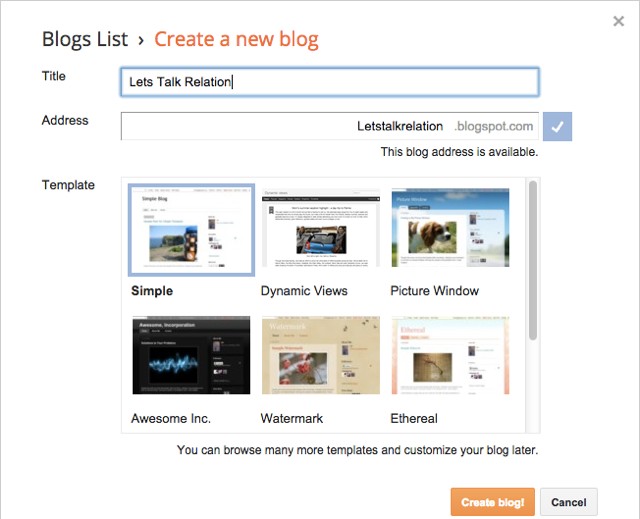Go back to Blogs List breadcrumb
The height and width of the screenshot is (519, 640).
point(85,40)
